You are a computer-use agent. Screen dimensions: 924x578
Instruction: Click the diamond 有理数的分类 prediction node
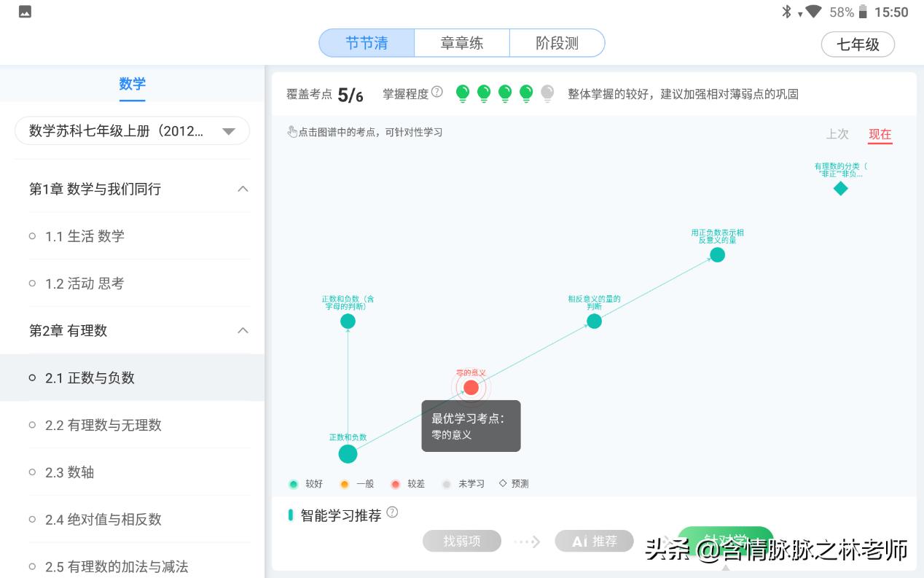click(840, 188)
